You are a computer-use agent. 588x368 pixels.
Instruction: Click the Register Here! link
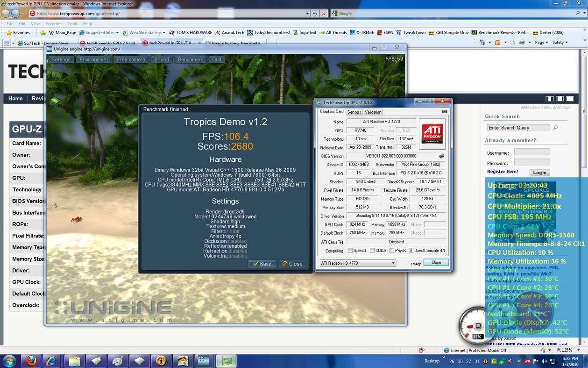pos(503,172)
